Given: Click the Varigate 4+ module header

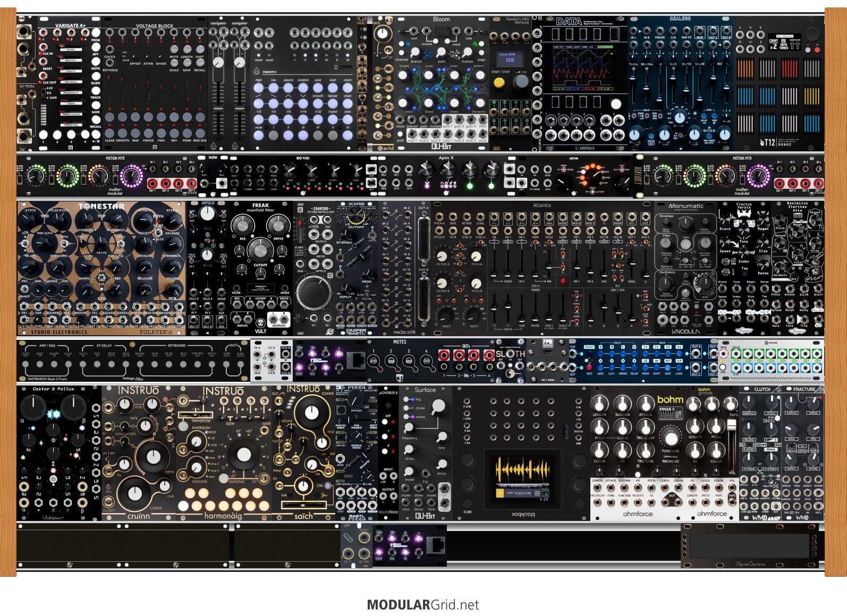Looking at the screenshot, I should (x=70, y=25).
